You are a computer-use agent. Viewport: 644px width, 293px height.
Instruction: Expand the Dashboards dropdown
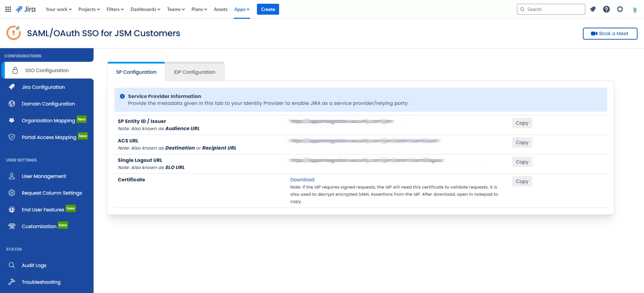click(x=145, y=9)
